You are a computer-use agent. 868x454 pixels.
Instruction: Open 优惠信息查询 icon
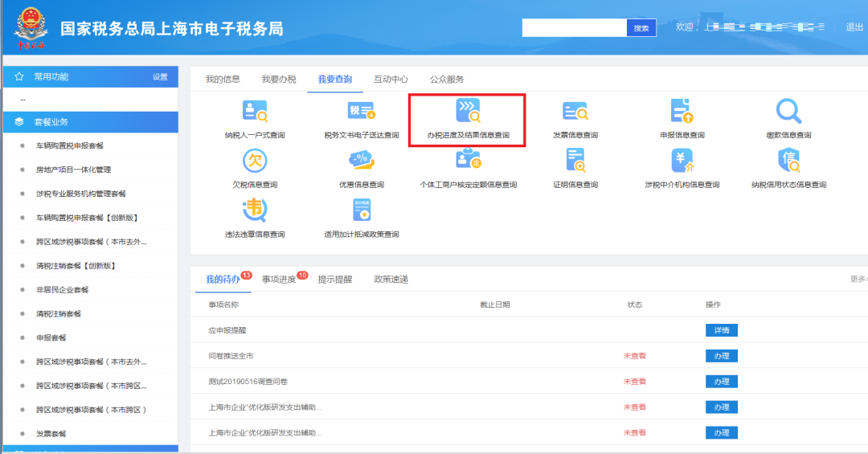coord(361,161)
